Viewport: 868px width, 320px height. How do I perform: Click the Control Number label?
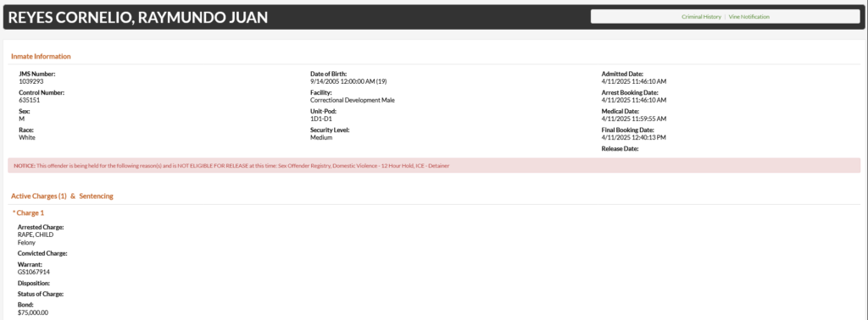tap(42, 93)
